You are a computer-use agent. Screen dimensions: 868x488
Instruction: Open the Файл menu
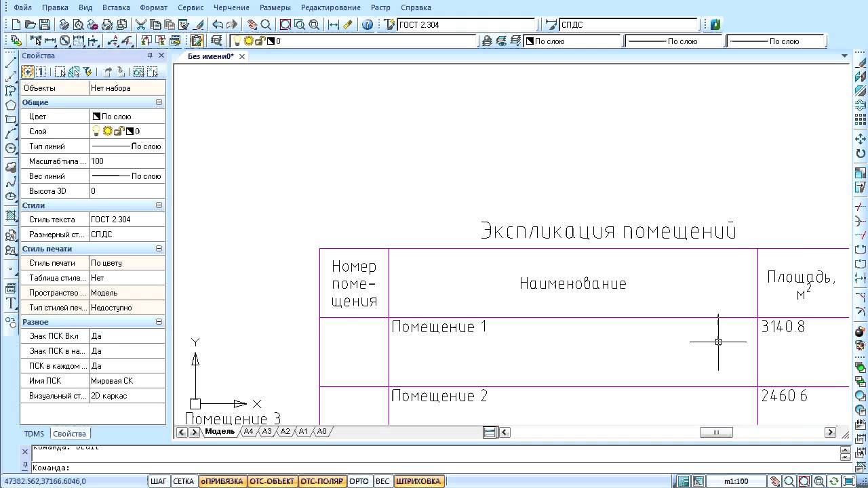(x=22, y=7)
